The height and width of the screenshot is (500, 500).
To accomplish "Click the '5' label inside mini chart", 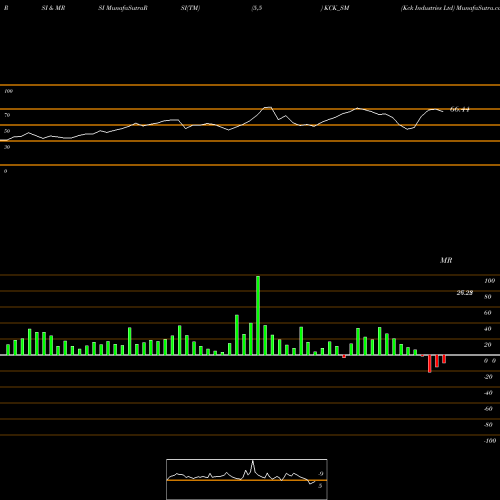I will (320, 486).
